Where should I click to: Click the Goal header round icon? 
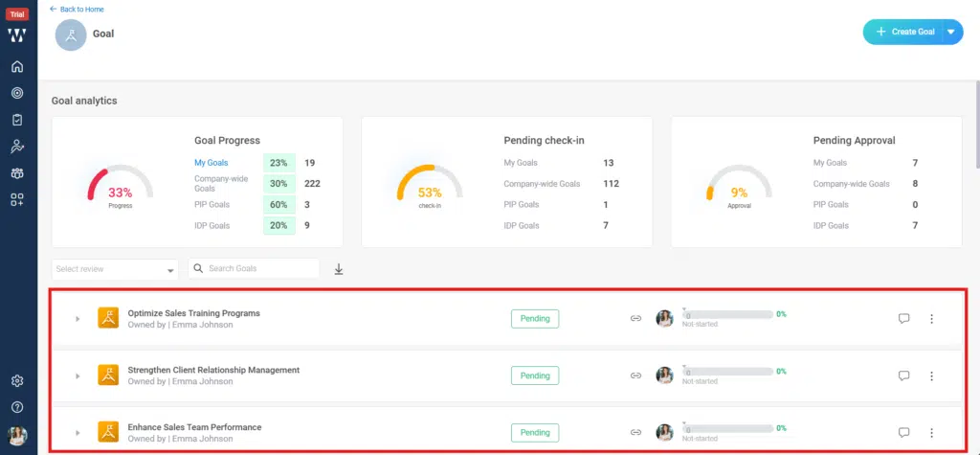pyautogui.click(x=71, y=35)
